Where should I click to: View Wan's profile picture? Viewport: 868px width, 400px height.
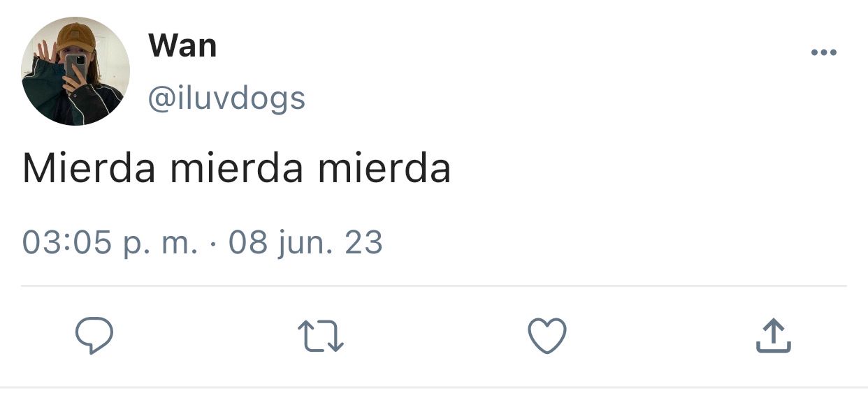tap(75, 71)
